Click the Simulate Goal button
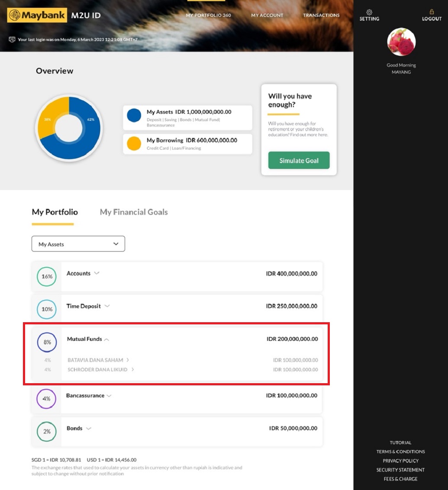The height and width of the screenshot is (490, 448). coord(299,160)
